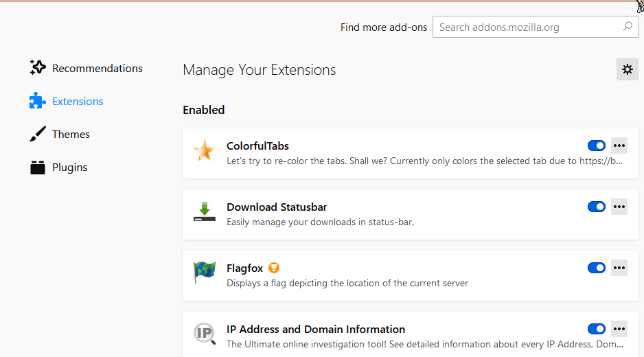This screenshot has width=644, height=357.
Task: Open the Plugins category
Action: pyautogui.click(x=69, y=168)
